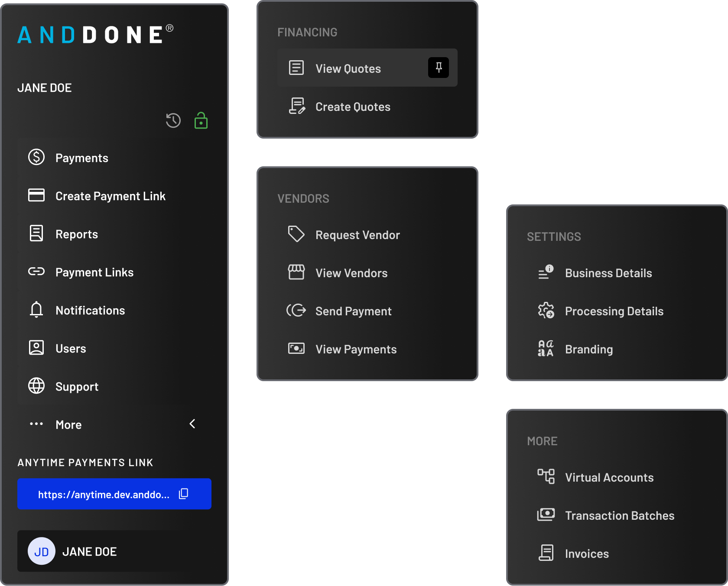Image resolution: width=728 pixels, height=586 pixels.
Task: Open Branding in Settings
Action: [x=588, y=349]
